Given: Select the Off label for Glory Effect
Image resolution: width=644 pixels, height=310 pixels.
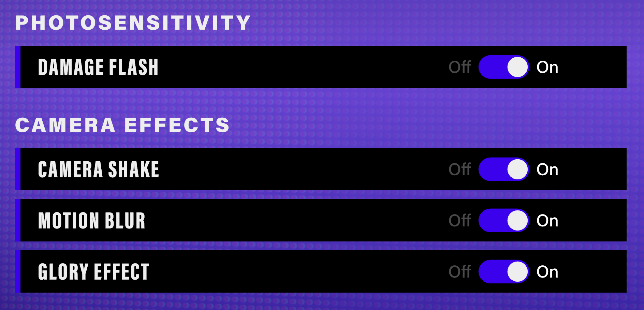Looking at the screenshot, I should pos(459,272).
